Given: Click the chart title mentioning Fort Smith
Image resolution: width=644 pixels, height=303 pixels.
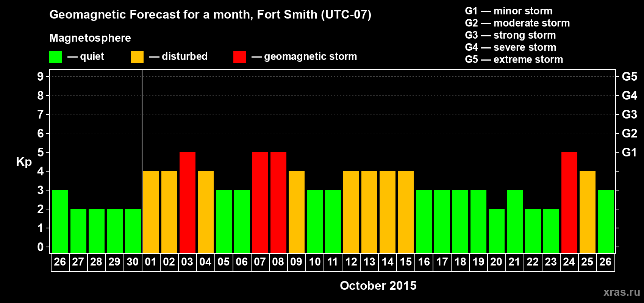Looking at the screenshot, I should click(210, 15).
